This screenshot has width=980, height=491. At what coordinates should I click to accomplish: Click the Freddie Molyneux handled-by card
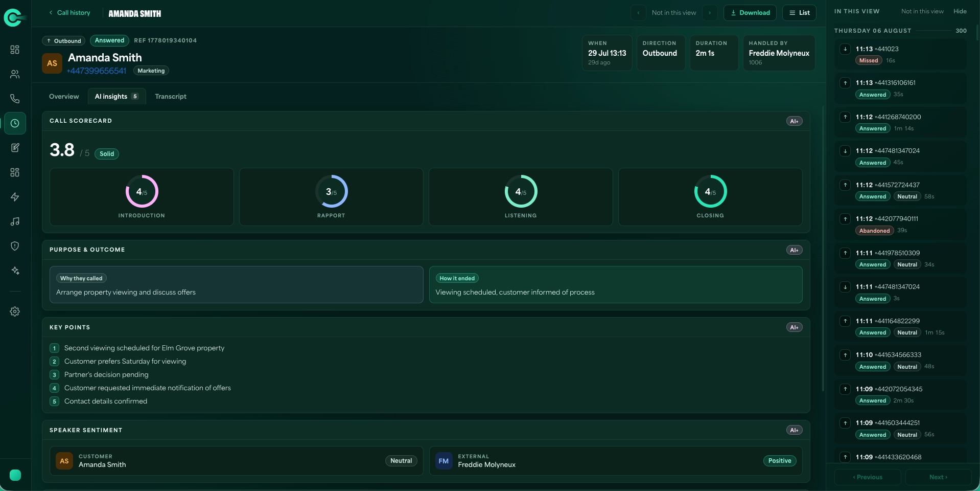tap(779, 53)
